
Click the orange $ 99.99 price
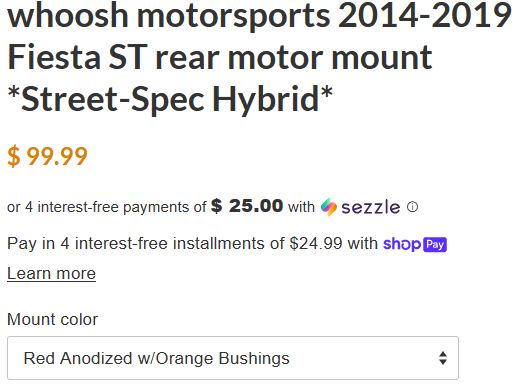[x=47, y=156]
